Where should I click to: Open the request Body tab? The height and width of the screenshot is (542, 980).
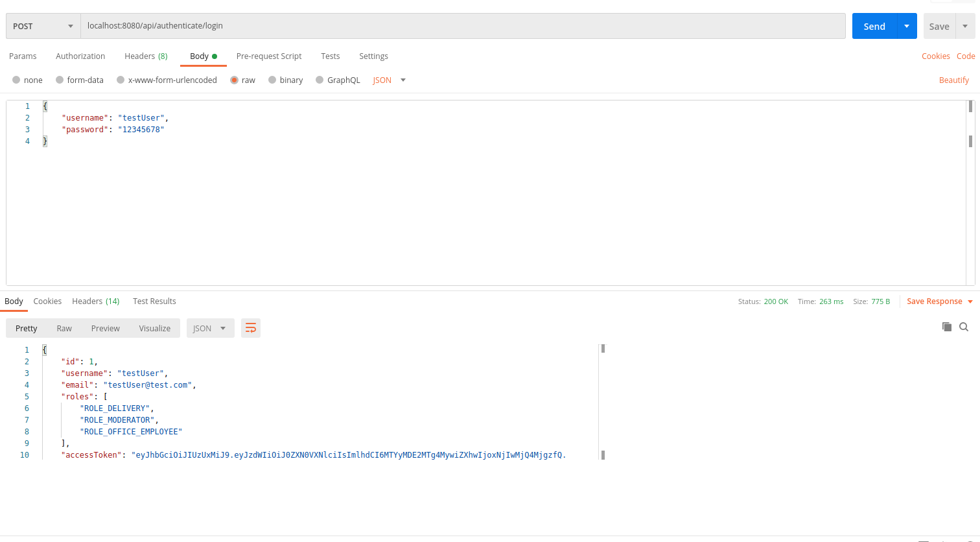204,56
